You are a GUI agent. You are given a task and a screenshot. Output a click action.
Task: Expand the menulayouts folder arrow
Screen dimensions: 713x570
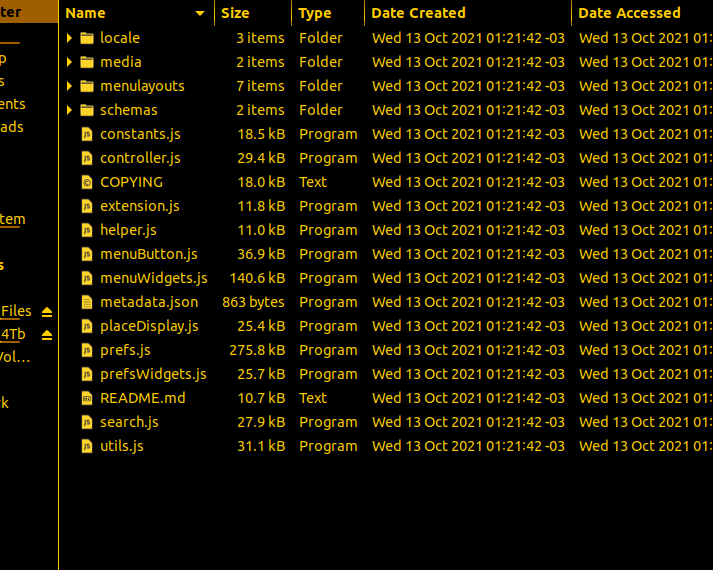pos(69,86)
